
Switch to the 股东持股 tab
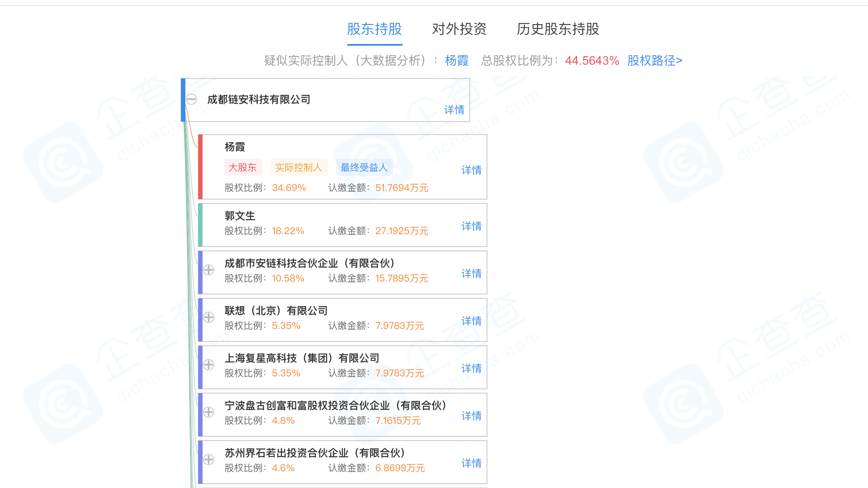click(x=375, y=29)
